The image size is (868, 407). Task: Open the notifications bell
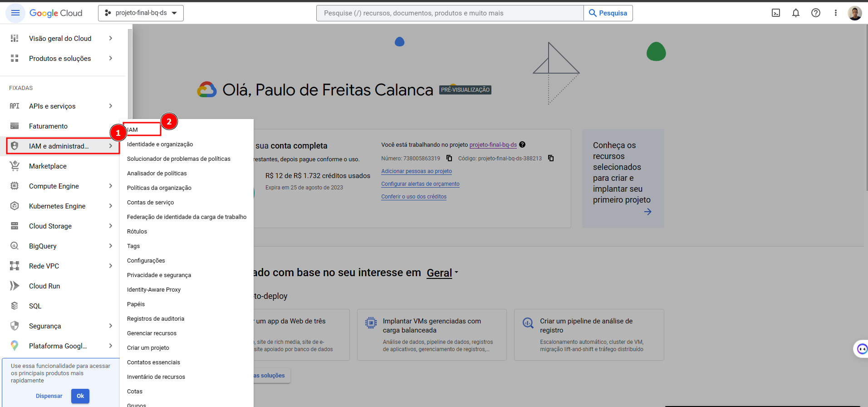796,13
